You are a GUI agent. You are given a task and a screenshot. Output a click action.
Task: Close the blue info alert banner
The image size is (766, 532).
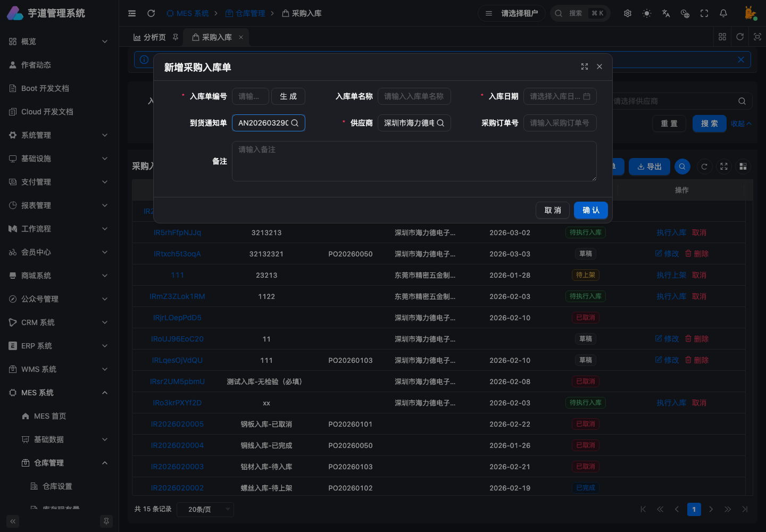(741, 60)
